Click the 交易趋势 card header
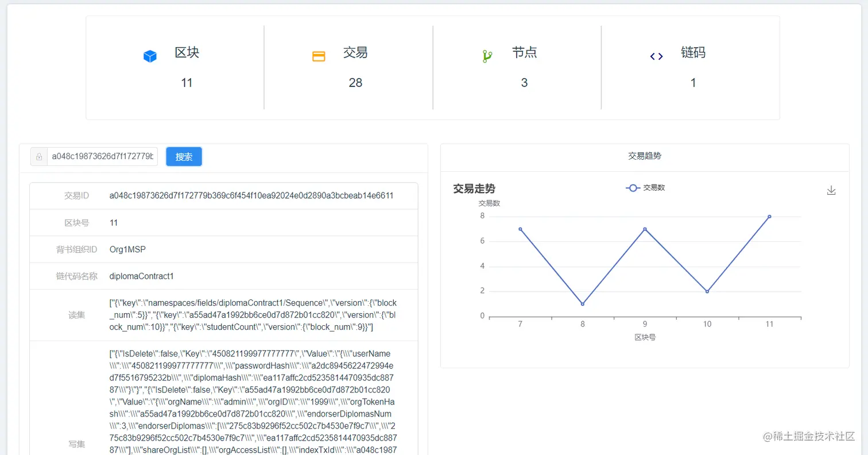This screenshot has height=455, width=868. point(645,156)
